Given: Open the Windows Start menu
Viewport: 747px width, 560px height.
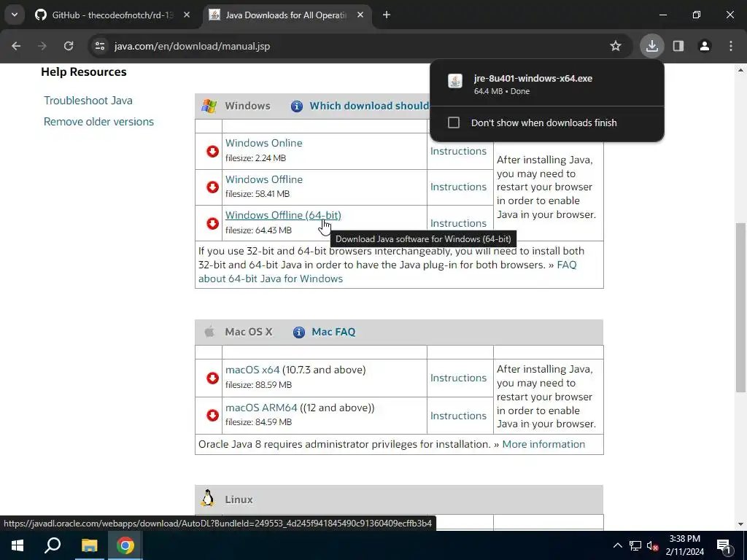Looking at the screenshot, I should point(18,545).
